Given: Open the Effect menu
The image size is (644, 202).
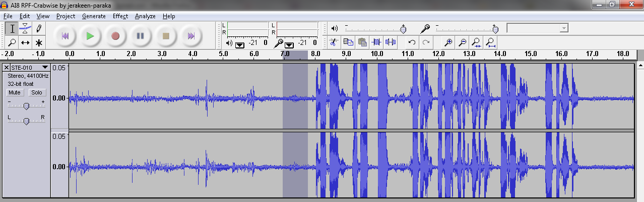Looking at the screenshot, I should [120, 16].
